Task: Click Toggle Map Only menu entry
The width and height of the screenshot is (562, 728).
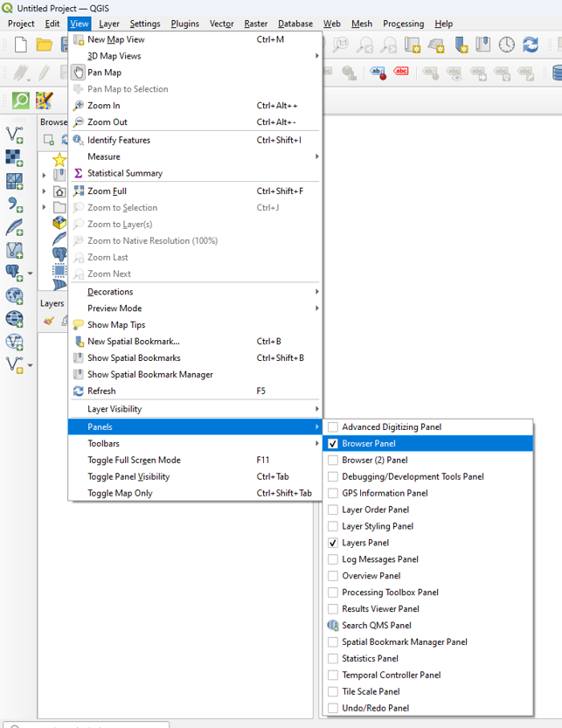Action: point(195,493)
